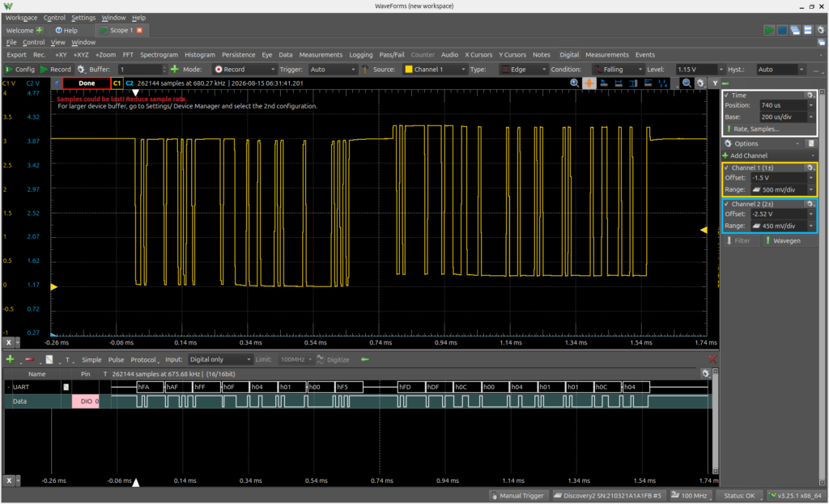Open Time group gear settings

(x=810, y=95)
